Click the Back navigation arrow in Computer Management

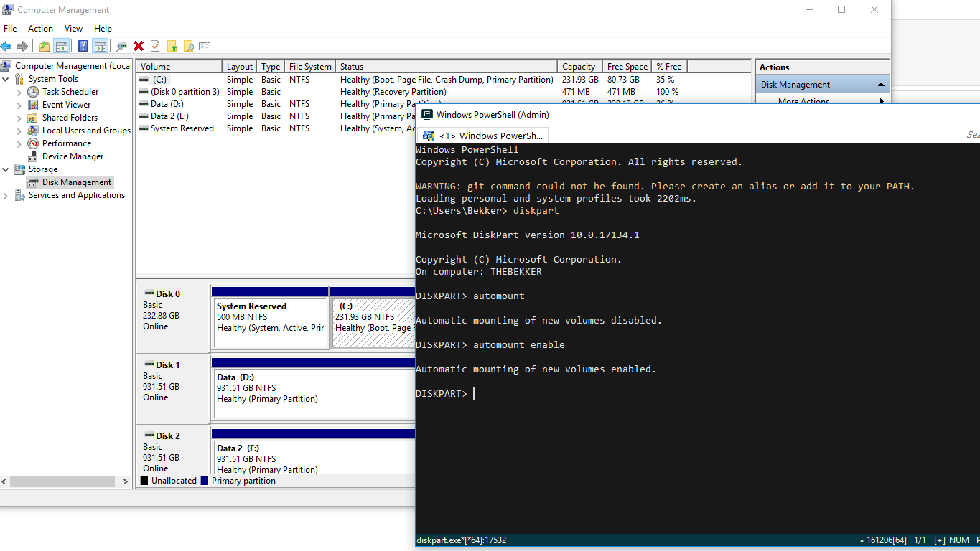(x=6, y=46)
